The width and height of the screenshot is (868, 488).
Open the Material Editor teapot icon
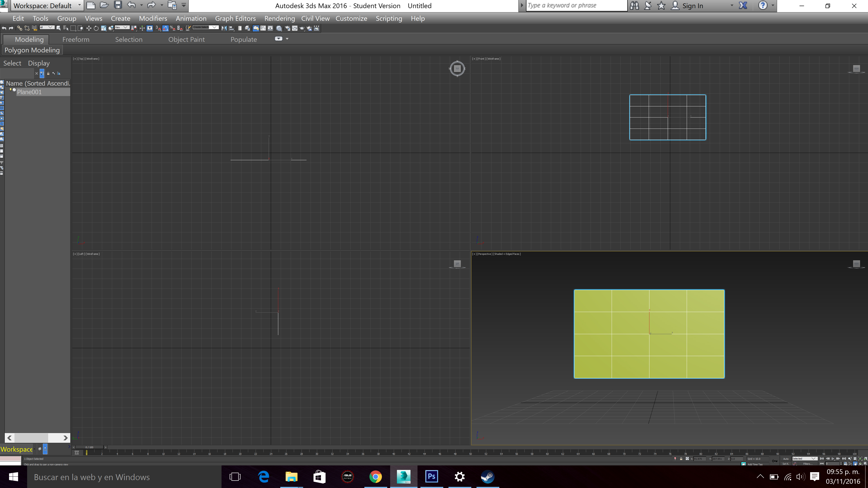coord(279,28)
